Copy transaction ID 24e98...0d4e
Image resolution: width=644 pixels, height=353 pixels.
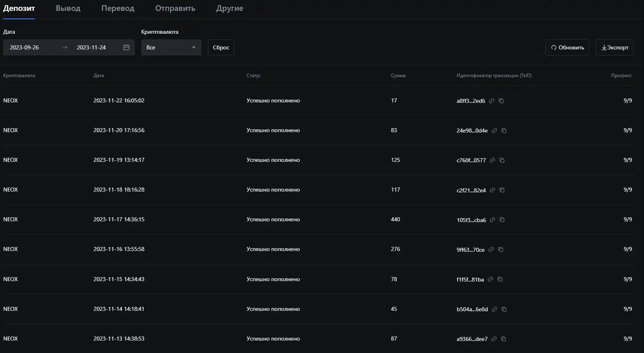click(x=504, y=131)
